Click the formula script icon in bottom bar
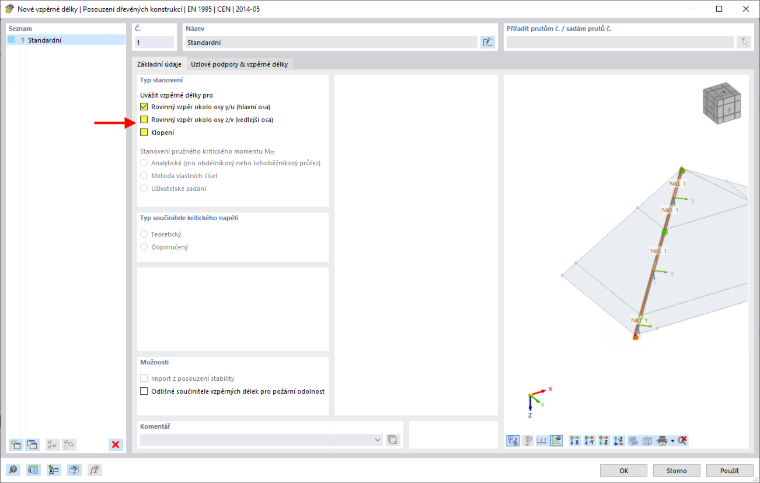This screenshot has height=483, width=760. coord(94,469)
